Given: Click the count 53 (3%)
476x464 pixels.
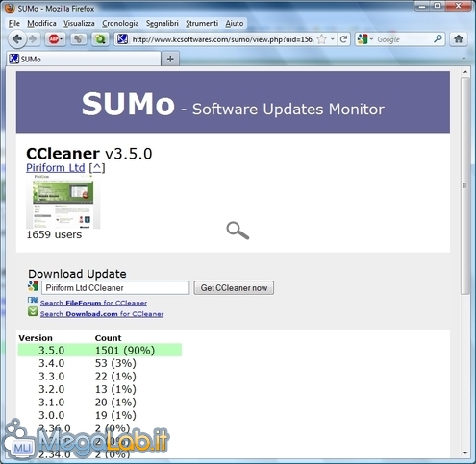Looking at the screenshot, I should pos(115,363).
